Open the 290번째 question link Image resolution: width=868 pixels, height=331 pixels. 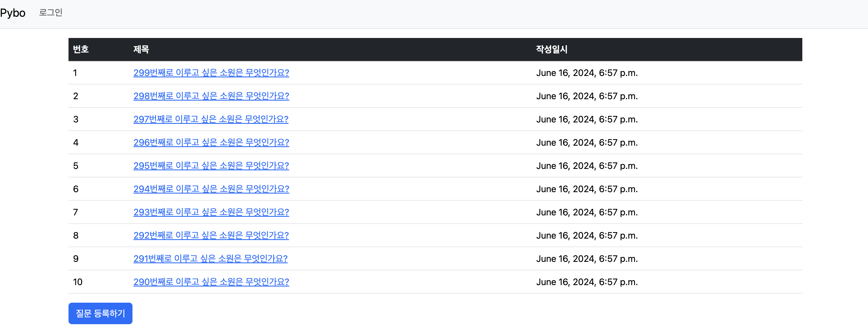(x=211, y=282)
